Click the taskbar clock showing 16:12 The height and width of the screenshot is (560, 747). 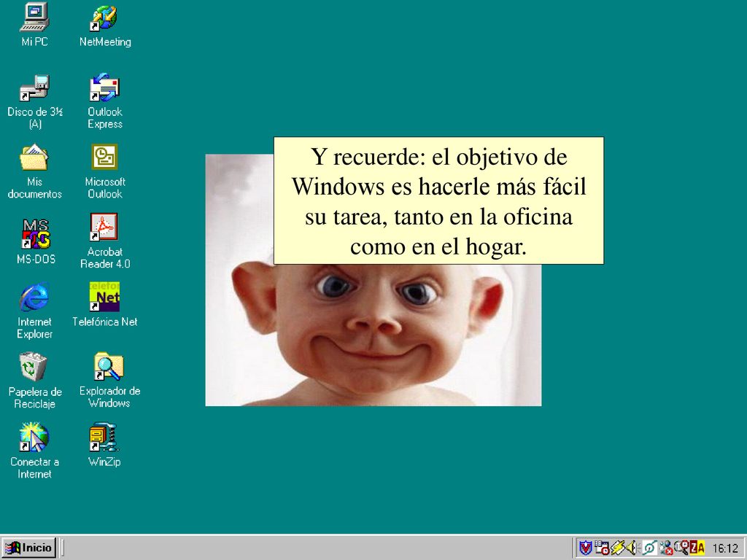pyautogui.click(x=725, y=548)
